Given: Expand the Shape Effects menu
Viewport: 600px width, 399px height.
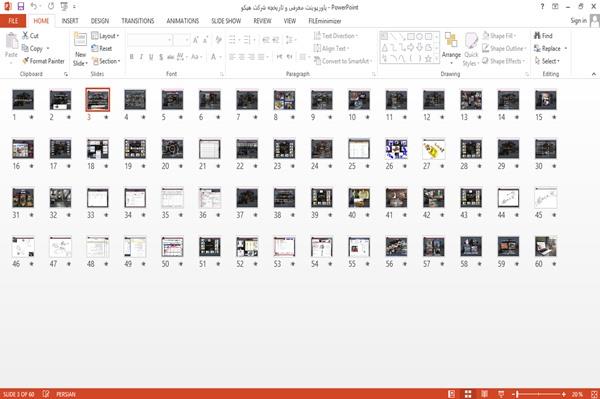Looking at the screenshot, I should (504, 61).
